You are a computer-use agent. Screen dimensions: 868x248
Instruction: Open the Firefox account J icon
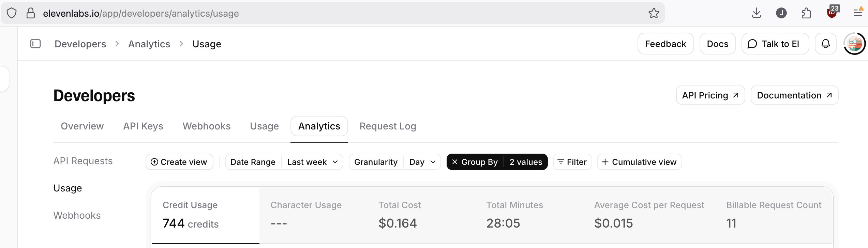781,13
